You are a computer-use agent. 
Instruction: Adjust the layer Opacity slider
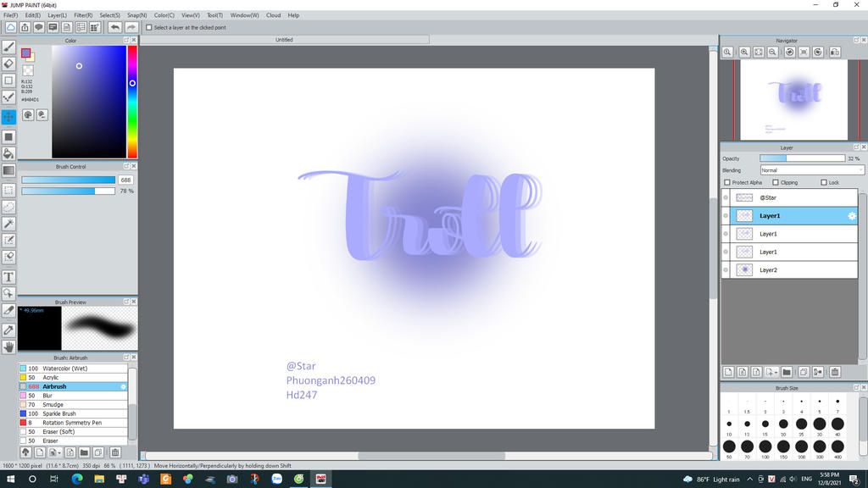(802, 158)
